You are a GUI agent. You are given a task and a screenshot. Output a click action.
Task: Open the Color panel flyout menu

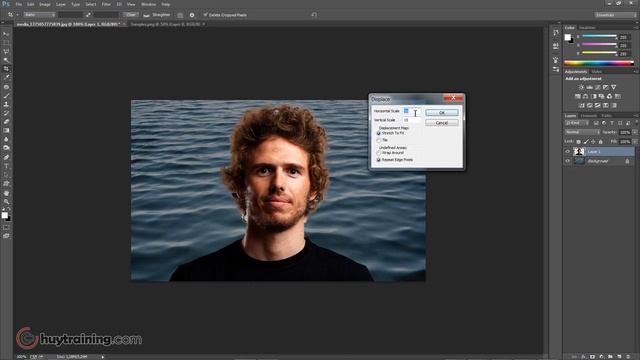coord(636,28)
